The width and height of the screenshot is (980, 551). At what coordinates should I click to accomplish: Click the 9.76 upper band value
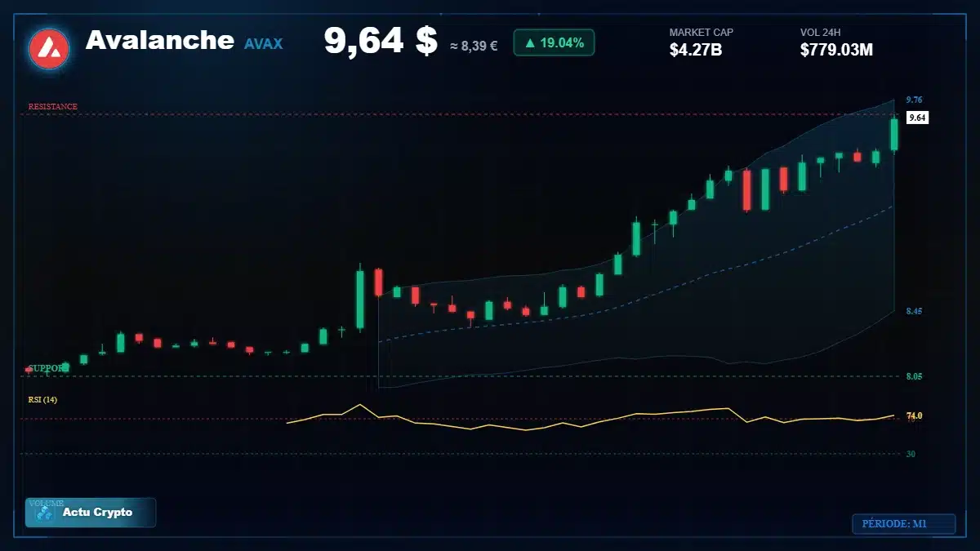(914, 100)
